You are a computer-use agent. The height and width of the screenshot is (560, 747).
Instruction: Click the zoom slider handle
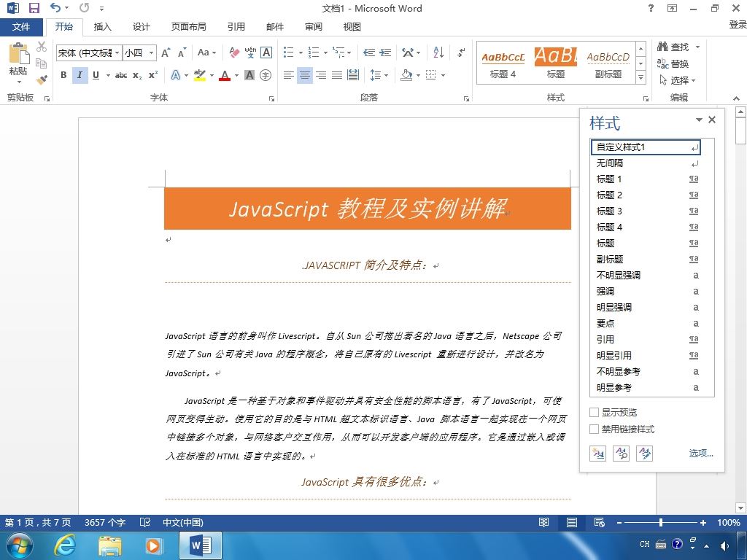661,522
